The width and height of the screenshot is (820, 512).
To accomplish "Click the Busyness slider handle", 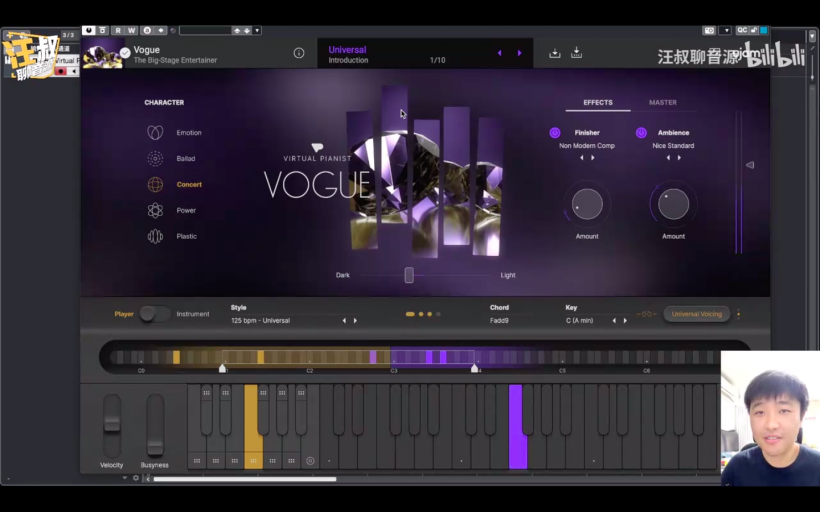I will tap(155, 449).
